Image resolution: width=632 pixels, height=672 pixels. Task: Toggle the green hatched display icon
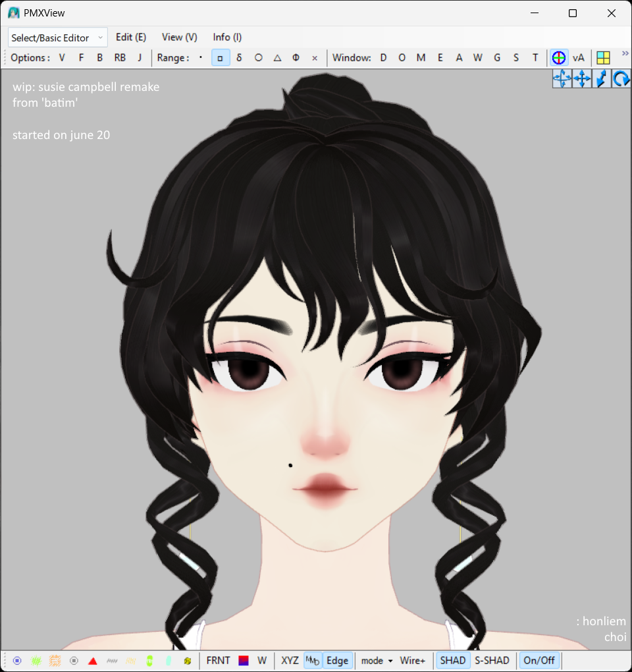[36, 661]
